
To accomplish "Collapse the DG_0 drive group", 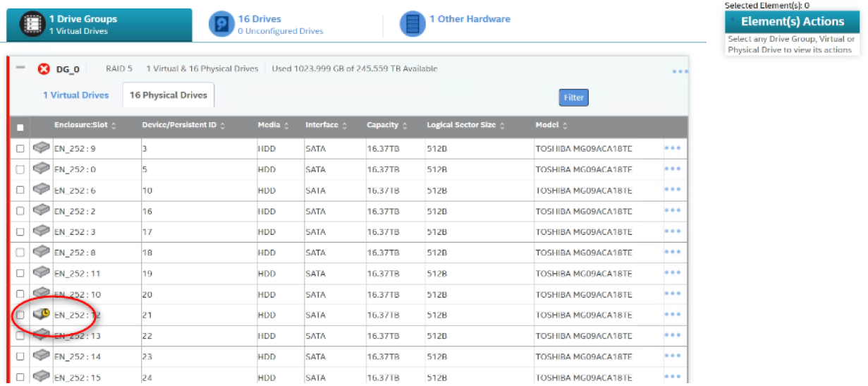I will [x=20, y=68].
